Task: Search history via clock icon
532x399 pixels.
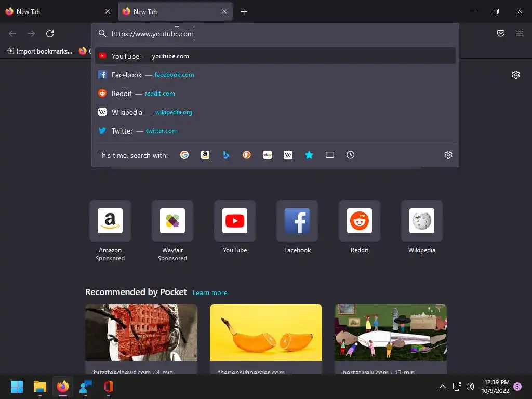Action: point(351,155)
